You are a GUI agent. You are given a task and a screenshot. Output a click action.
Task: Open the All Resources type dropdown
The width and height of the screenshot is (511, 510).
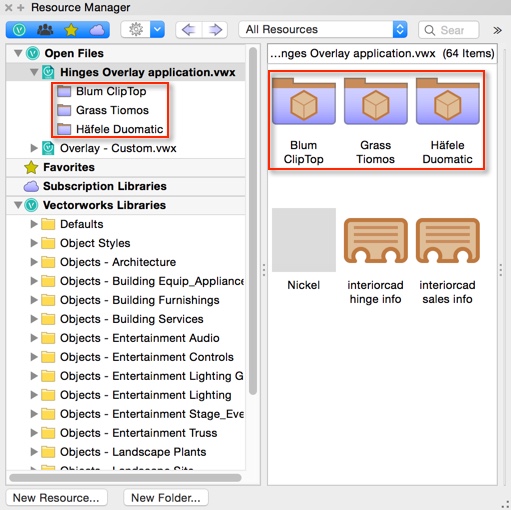(x=323, y=30)
